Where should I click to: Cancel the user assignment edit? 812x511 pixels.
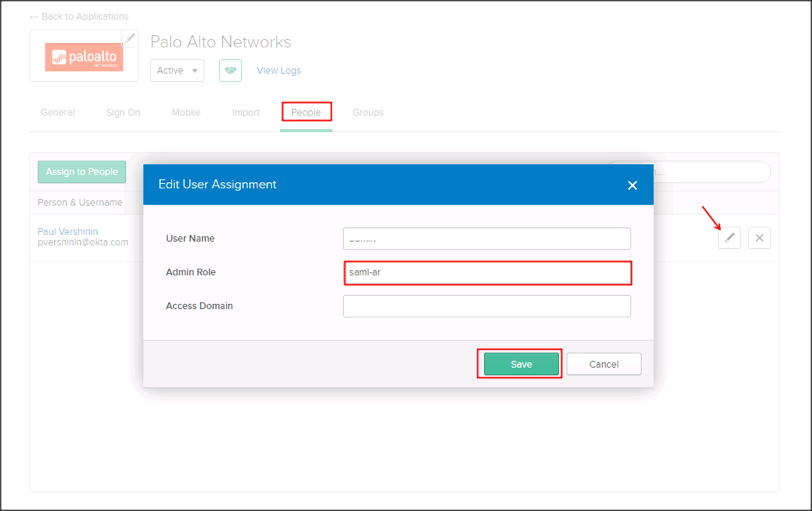click(604, 364)
